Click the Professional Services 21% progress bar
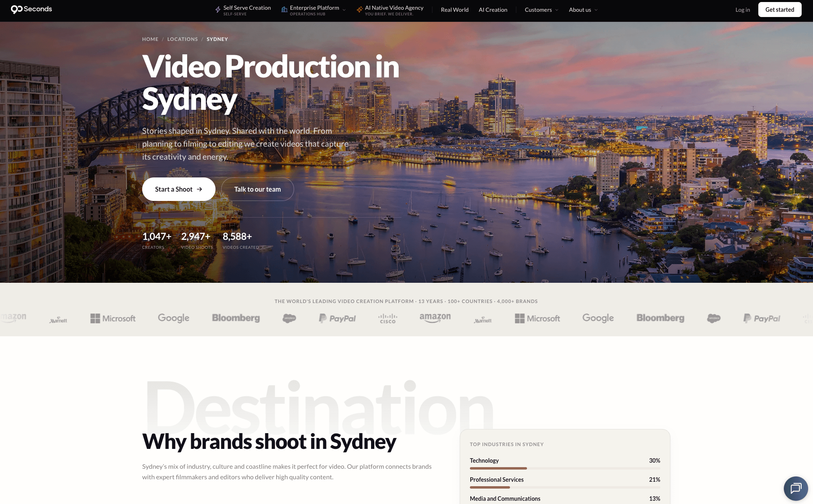The height and width of the screenshot is (504, 813). coord(565,487)
